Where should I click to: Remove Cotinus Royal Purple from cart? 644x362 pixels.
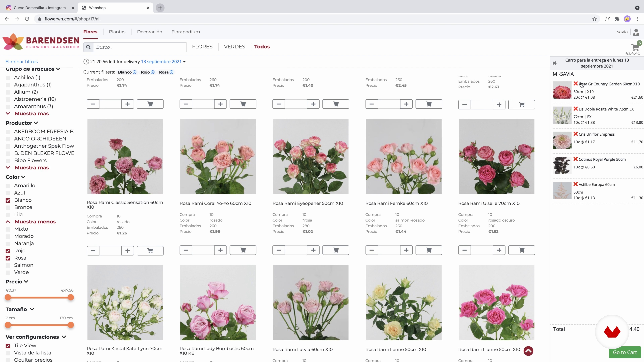[x=576, y=159]
